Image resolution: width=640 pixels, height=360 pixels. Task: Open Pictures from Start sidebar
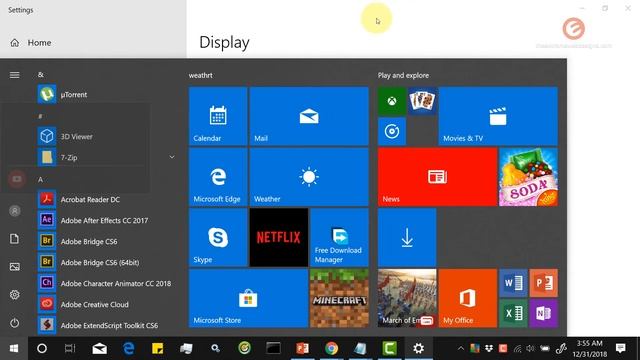(x=15, y=267)
